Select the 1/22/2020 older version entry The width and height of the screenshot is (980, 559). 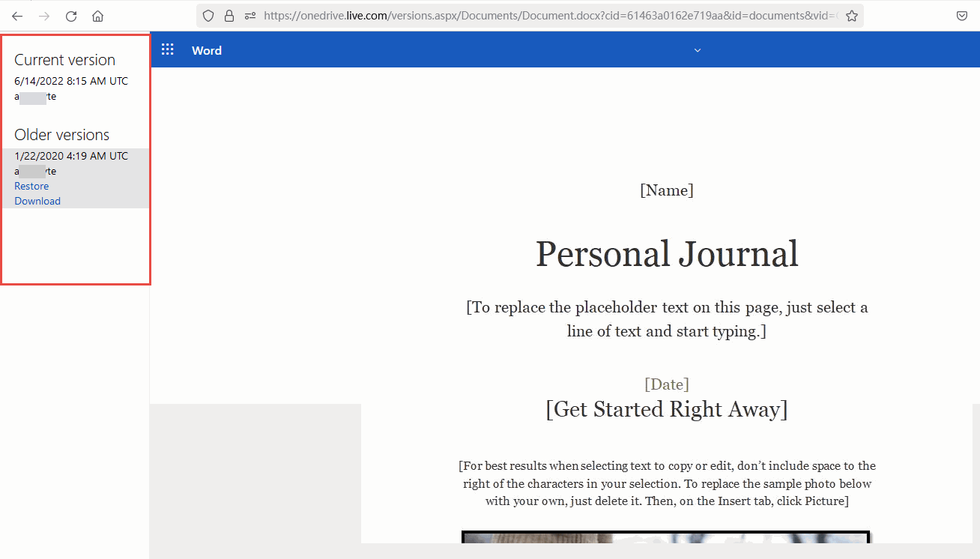71,156
